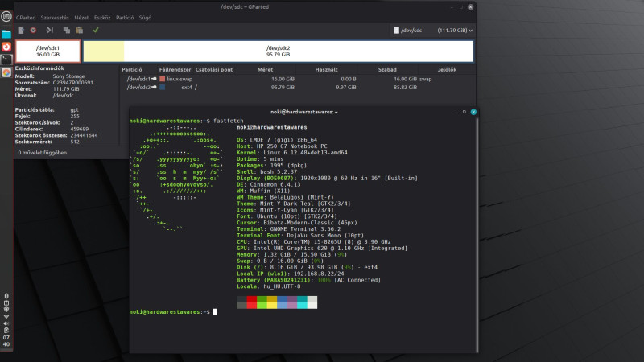The image size is (644, 362).
Task: Click the Sony Storage model value
Action: (x=68, y=76)
